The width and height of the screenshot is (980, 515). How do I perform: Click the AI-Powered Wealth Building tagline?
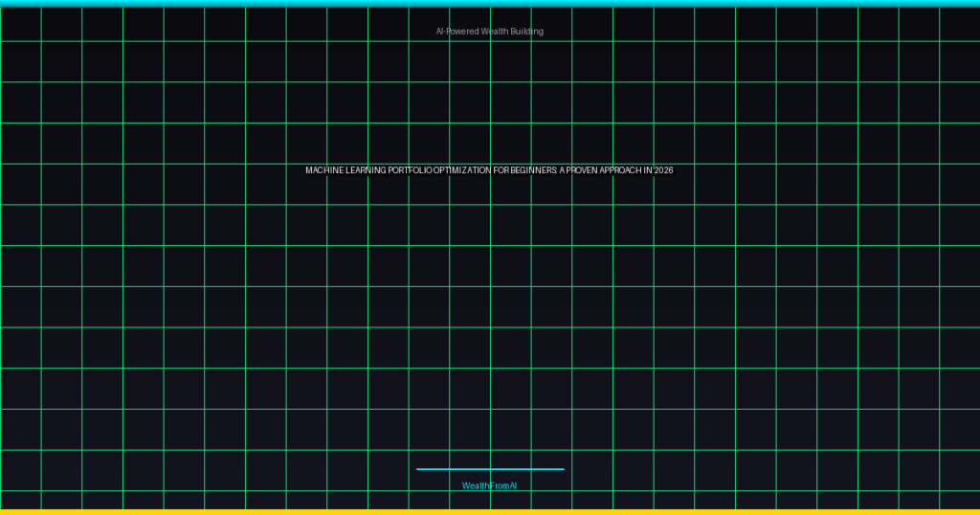[489, 32]
